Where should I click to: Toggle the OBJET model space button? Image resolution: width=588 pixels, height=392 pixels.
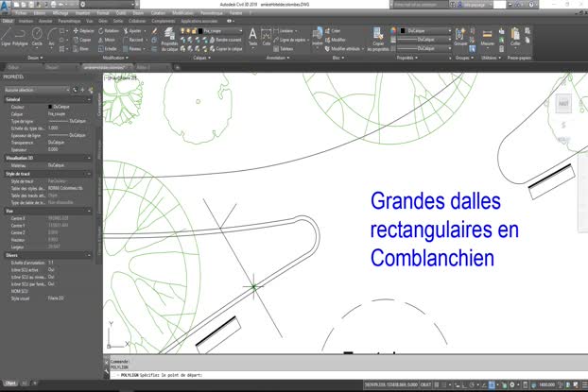point(425,384)
